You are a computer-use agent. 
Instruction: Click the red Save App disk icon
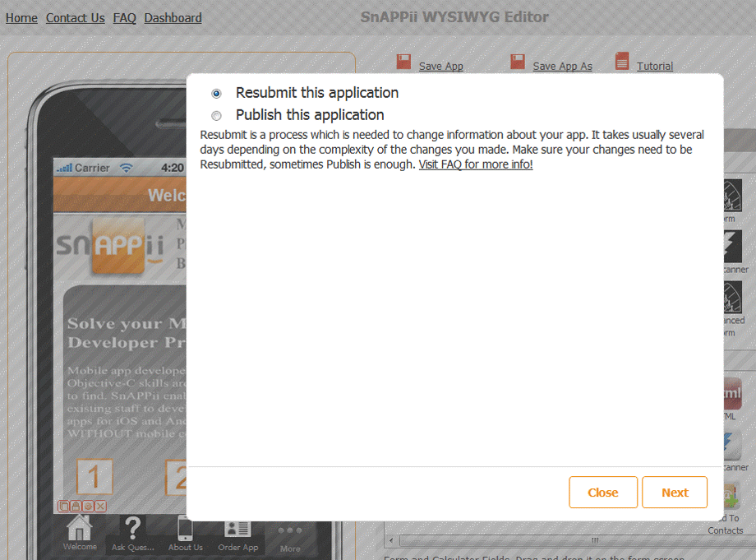(403, 62)
